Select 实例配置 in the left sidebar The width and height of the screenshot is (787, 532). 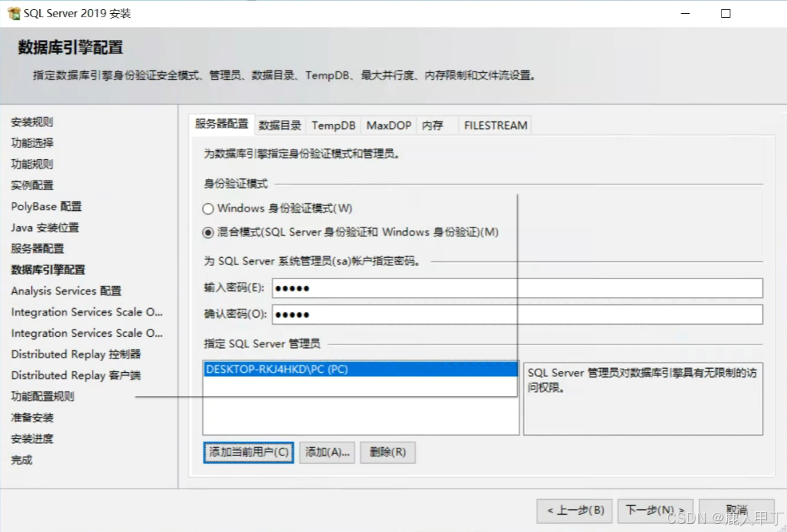tap(30, 185)
